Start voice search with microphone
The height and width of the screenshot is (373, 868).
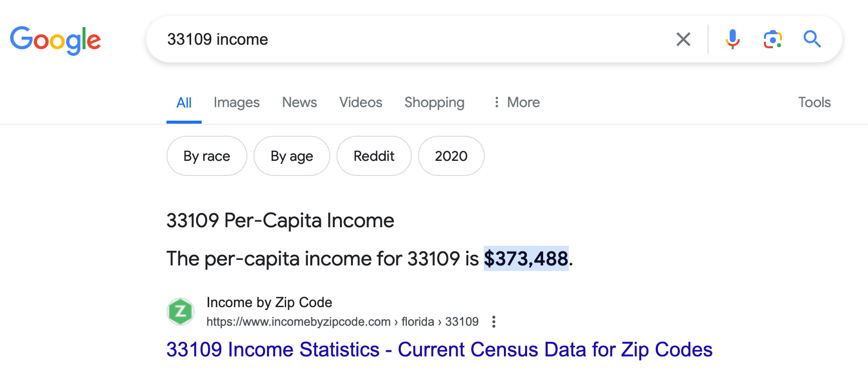(x=732, y=39)
